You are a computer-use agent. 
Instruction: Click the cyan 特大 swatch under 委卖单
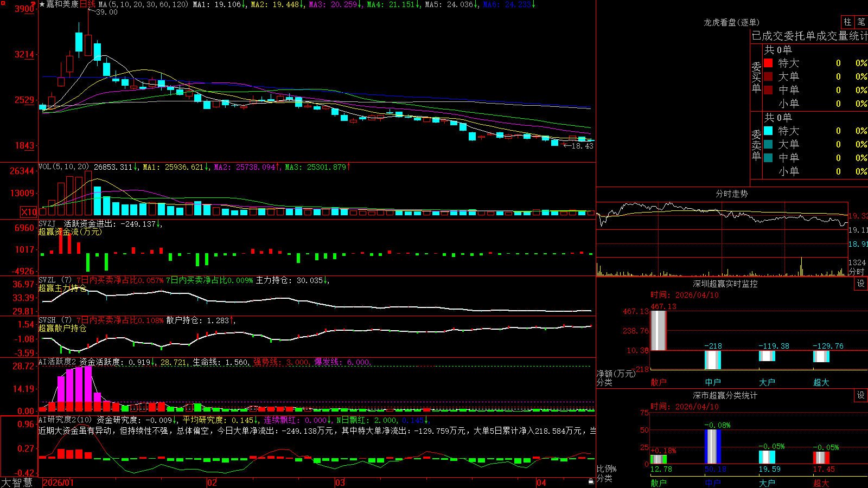[x=768, y=131]
